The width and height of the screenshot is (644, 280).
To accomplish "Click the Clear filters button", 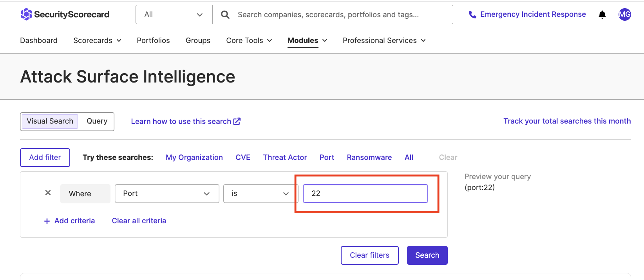I will point(369,255).
